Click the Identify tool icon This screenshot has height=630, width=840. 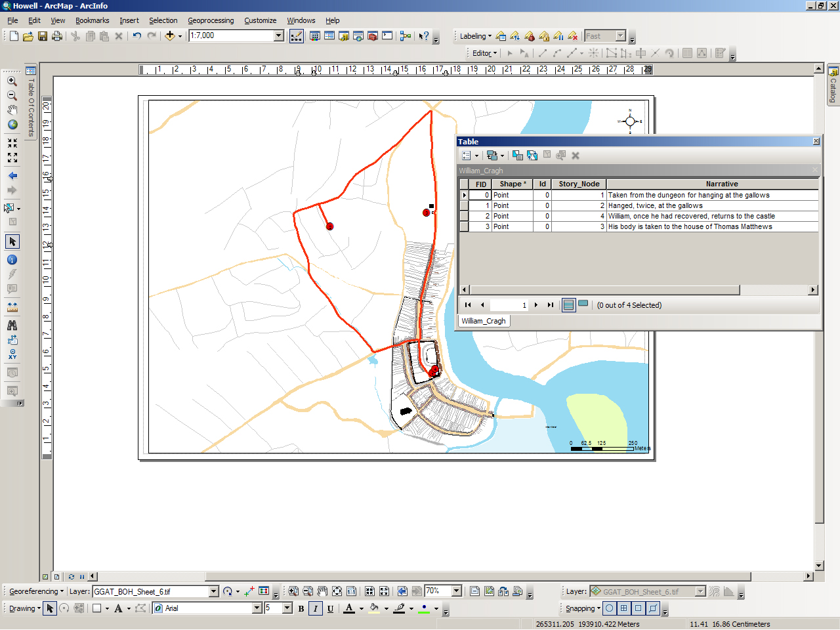[x=12, y=260]
